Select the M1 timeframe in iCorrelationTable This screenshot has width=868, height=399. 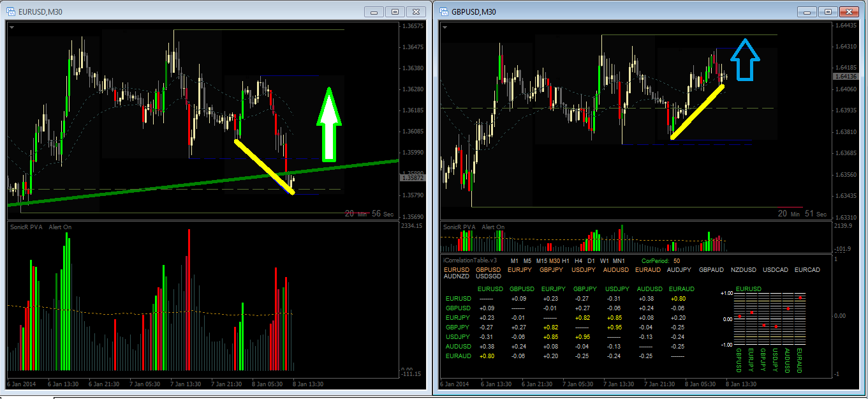(x=515, y=260)
